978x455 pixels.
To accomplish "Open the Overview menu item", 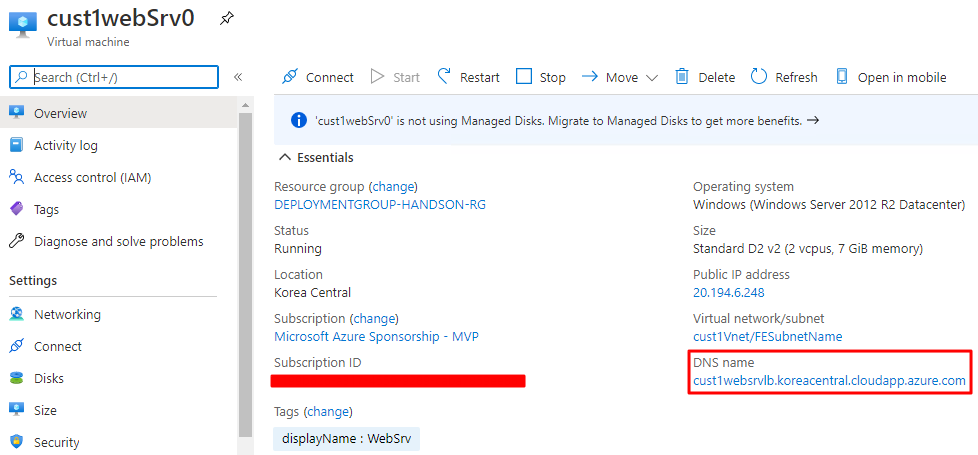I will point(119,113).
